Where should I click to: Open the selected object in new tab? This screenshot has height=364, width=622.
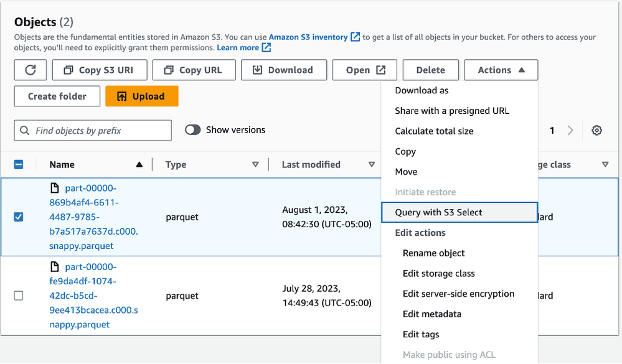tap(365, 70)
